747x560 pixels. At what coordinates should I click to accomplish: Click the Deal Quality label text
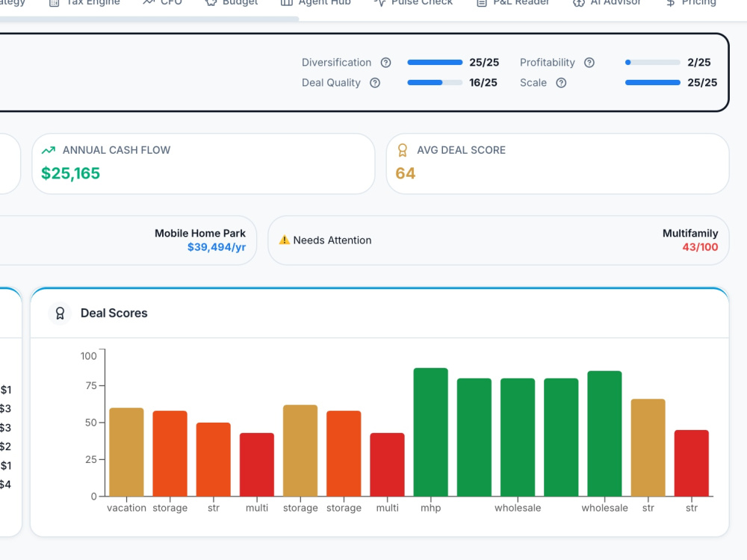point(331,83)
